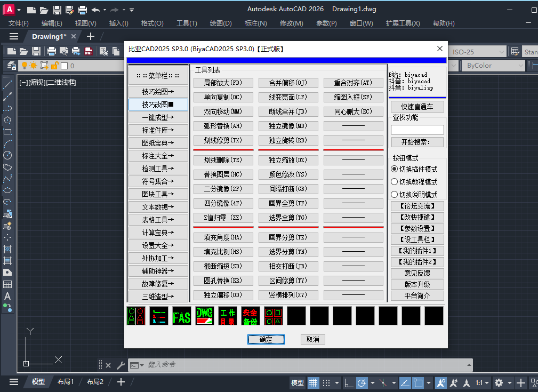Click the red-green figures icon in dialog strip
538x392 pixels.
[136, 316]
